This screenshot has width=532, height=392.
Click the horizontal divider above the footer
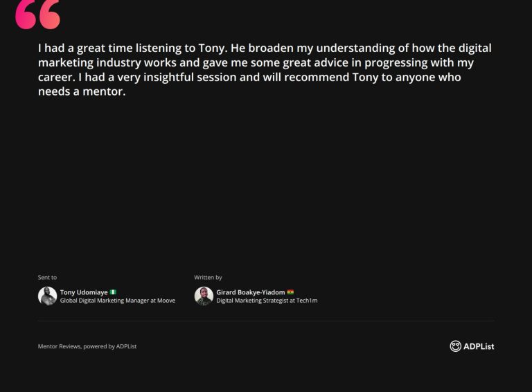pyautogui.click(x=266, y=321)
